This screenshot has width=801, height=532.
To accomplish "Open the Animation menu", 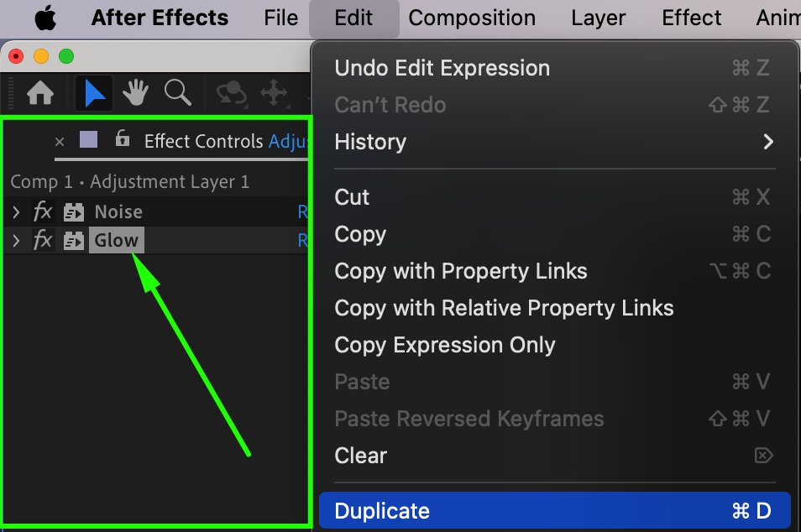I will click(x=778, y=18).
